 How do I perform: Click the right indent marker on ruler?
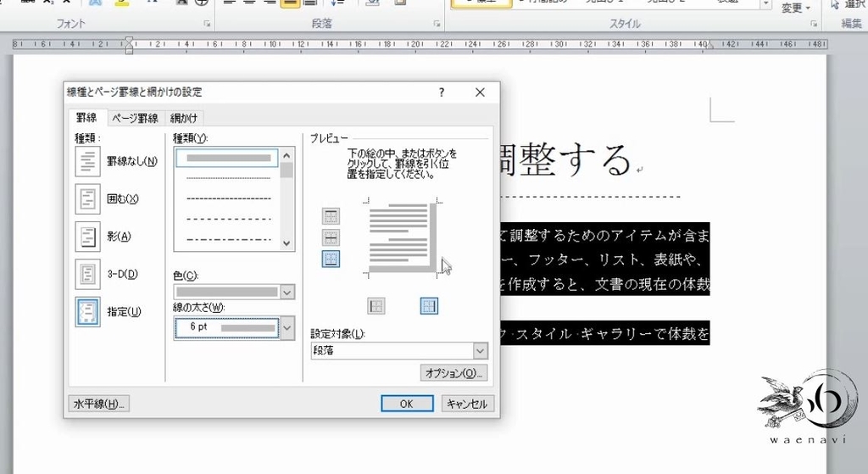point(710,46)
